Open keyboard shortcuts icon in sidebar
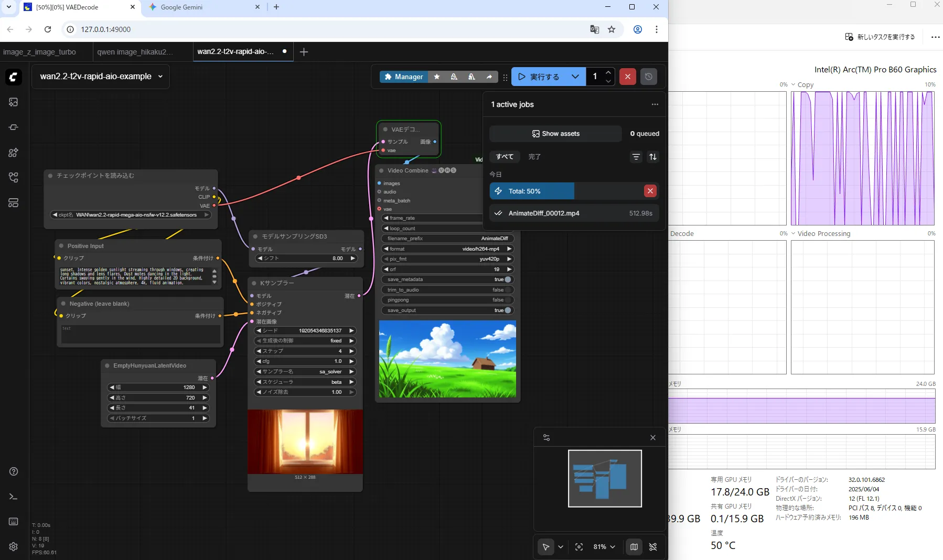The width and height of the screenshot is (943, 560). [x=14, y=522]
